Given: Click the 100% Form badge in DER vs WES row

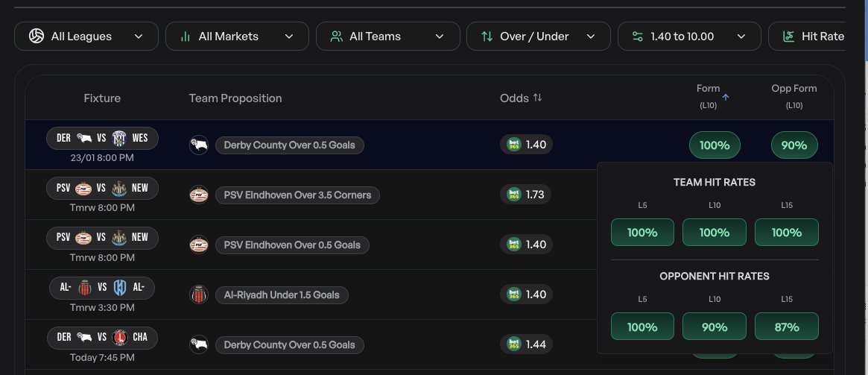Looking at the screenshot, I should (715, 145).
